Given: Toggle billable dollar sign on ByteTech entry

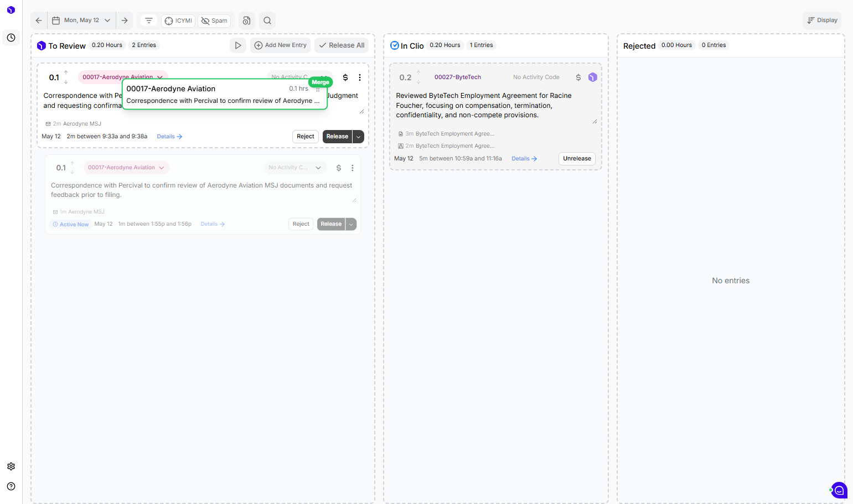Looking at the screenshot, I should point(578,77).
